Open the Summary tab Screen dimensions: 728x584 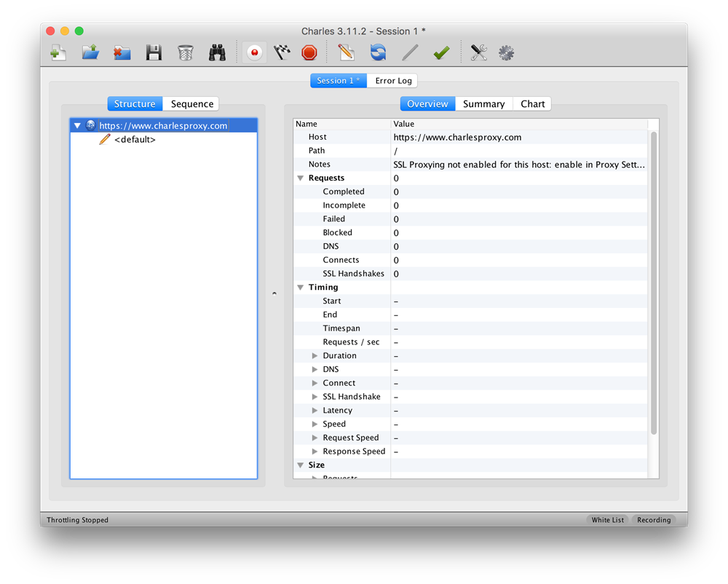coord(484,103)
